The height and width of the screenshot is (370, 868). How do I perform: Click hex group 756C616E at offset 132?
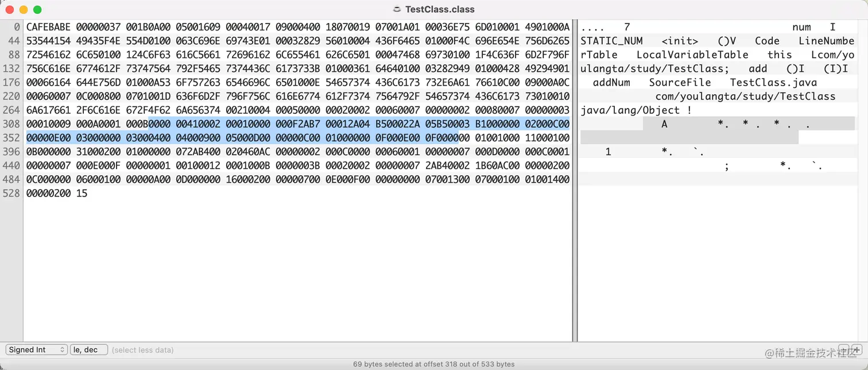tap(49, 69)
